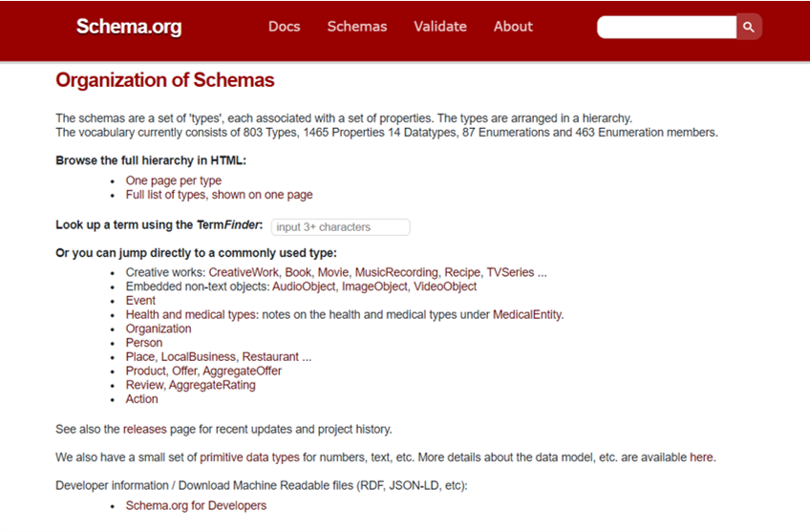The width and height of the screenshot is (810, 532).
Task: Open the LocalBusiness type link
Action: click(x=199, y=357)
